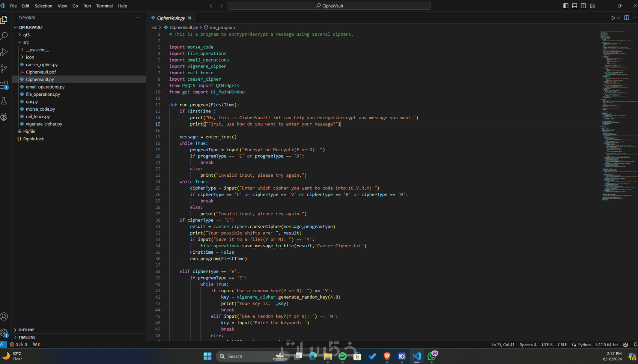This screenshot has width=638, height=364.
Task: Open the Run and Debug view
Action: [x=4, y=53]
